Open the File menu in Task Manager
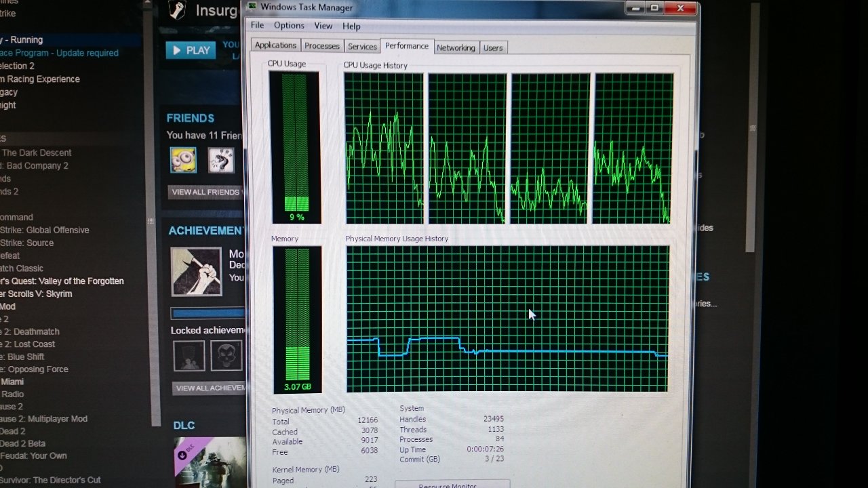 [257, 25]
